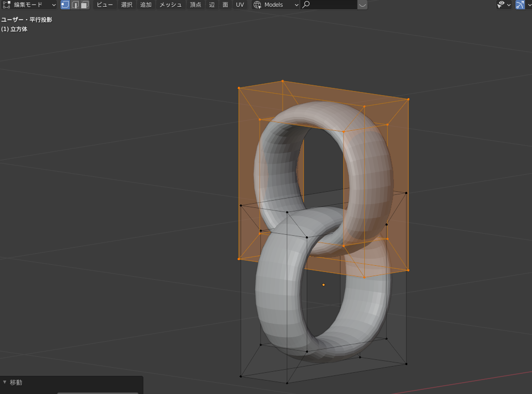Open the UV menu

pyautogui.click(x=240, y=5)
